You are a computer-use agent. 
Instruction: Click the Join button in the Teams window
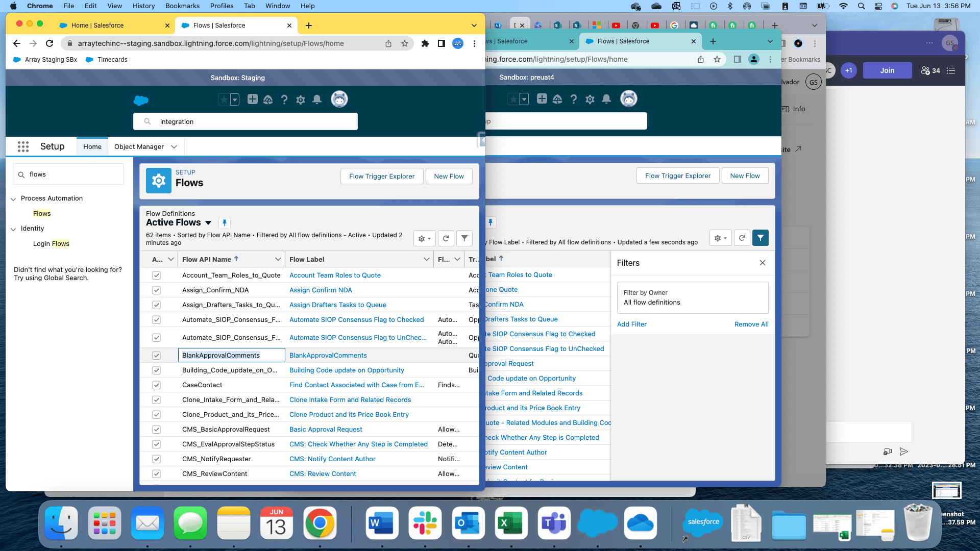coord(887,70)
